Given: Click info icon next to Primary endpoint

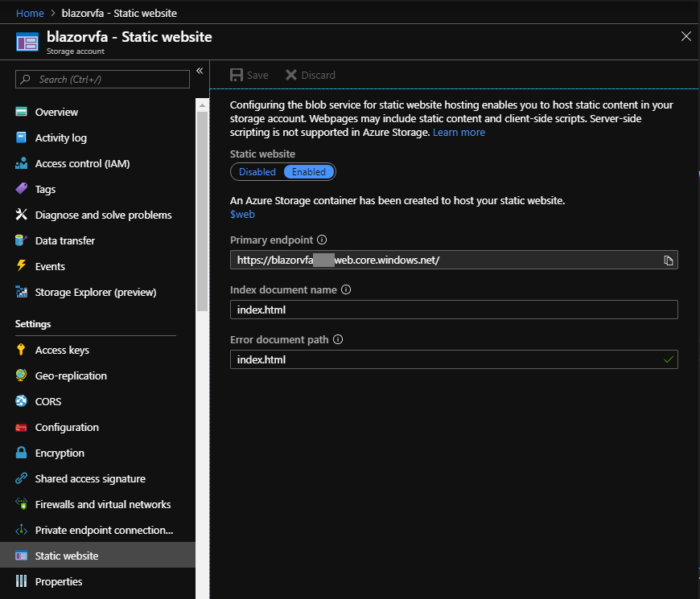Looking at the screenshot, I should coord(322,240).
